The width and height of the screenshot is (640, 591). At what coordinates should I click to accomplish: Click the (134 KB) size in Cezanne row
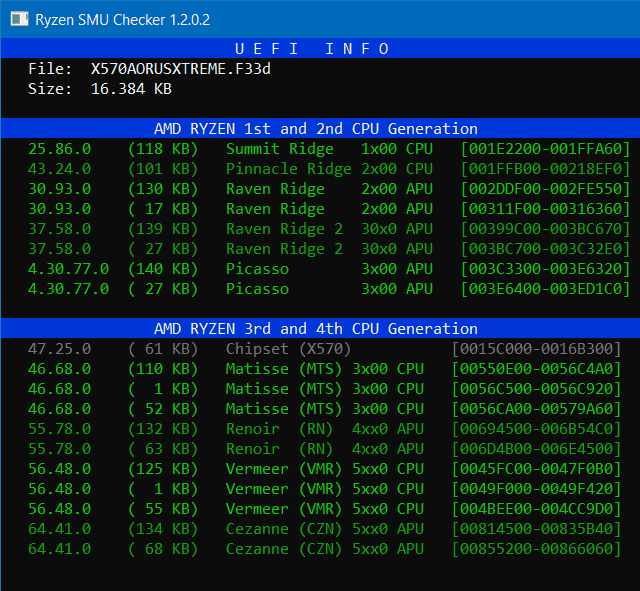[163, 529]
